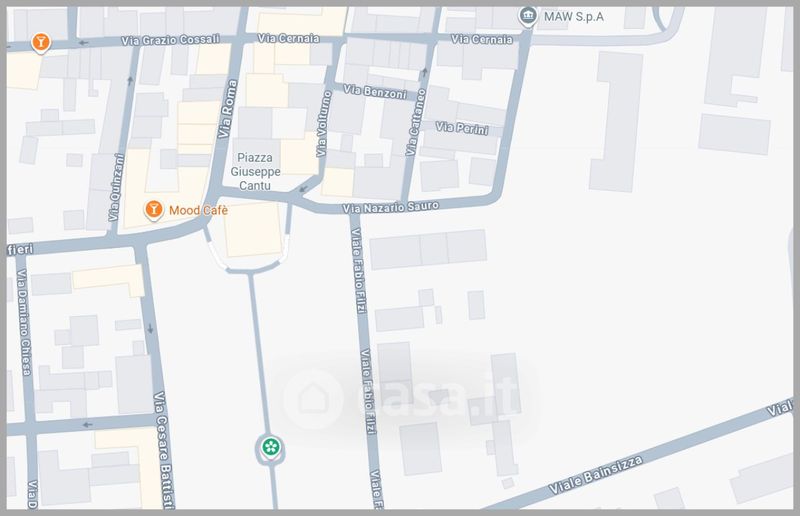Select the Via Benzoni street label

coord(375,92)
